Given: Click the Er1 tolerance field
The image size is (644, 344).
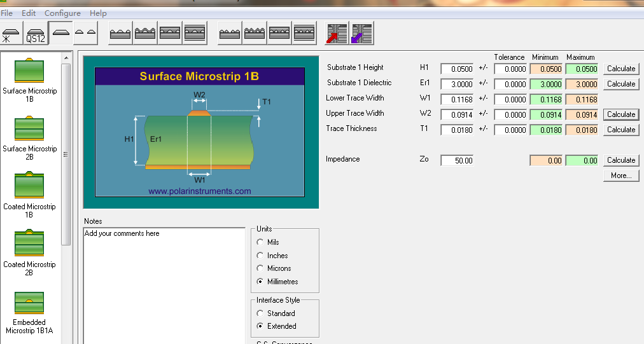Looking at the screenshot, I should click(510, 84).
